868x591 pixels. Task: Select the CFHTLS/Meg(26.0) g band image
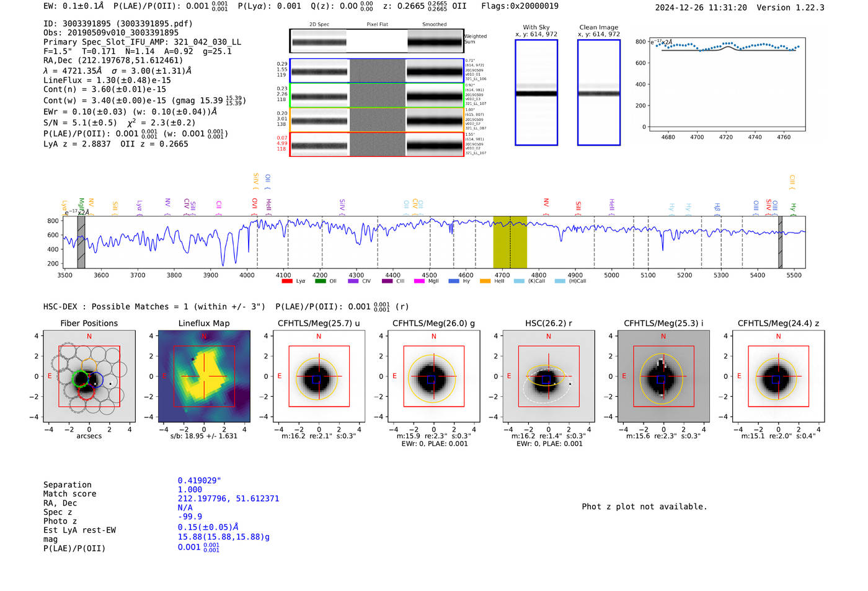[433, 376]
